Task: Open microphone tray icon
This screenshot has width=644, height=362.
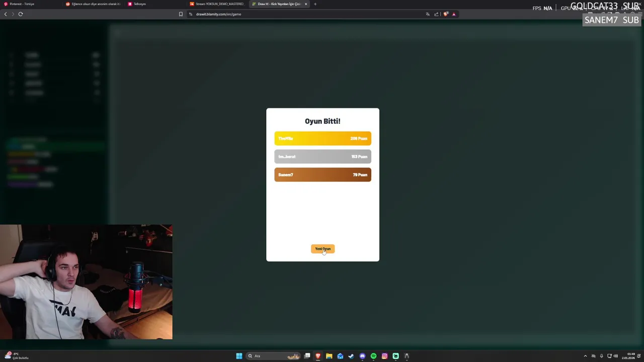Action: pos(601,356)
